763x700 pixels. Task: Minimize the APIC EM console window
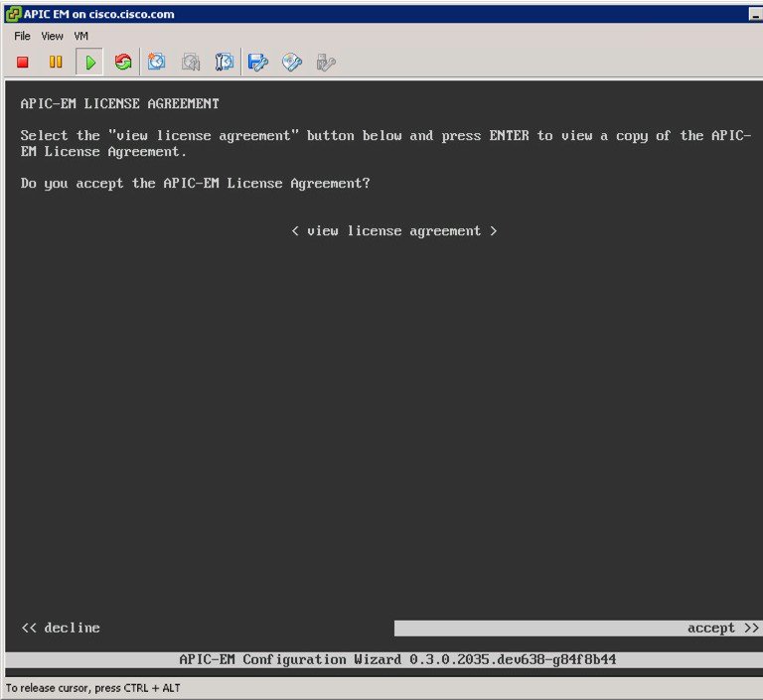(755, 15)
